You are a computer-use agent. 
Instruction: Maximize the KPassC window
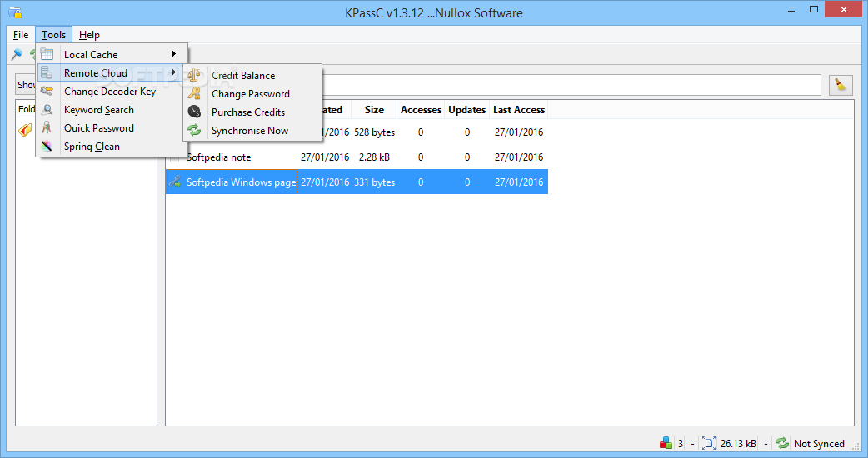[x=813, y=10]
